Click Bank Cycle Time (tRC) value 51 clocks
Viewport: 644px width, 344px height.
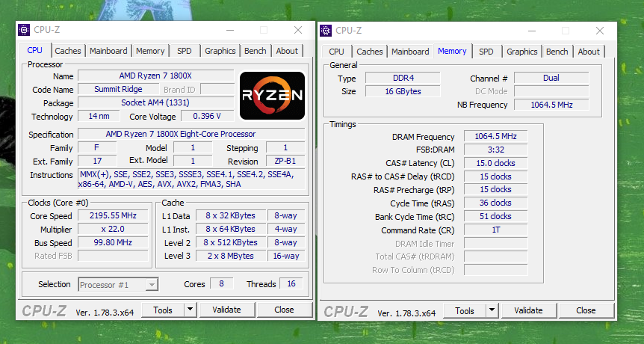coord(496,217)
